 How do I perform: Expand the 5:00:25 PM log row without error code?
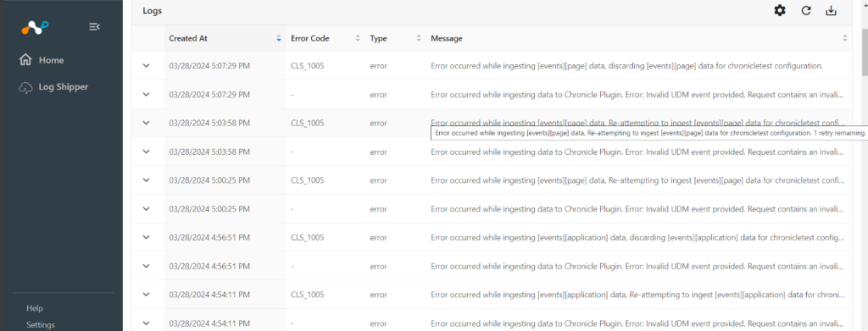pos(146,209)
